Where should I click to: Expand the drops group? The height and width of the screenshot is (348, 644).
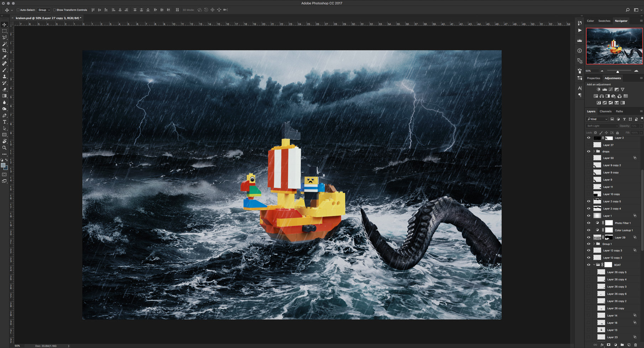click(594, 151)
